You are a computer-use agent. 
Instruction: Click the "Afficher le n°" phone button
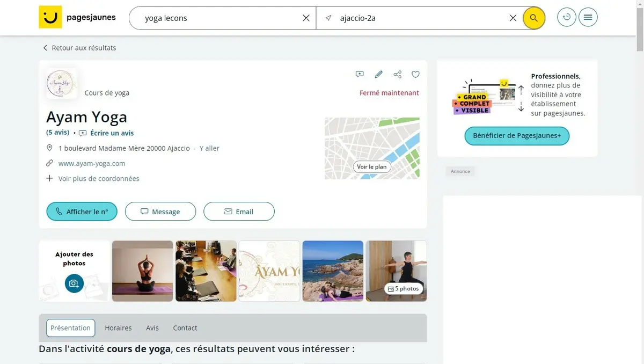click(82, 212)
